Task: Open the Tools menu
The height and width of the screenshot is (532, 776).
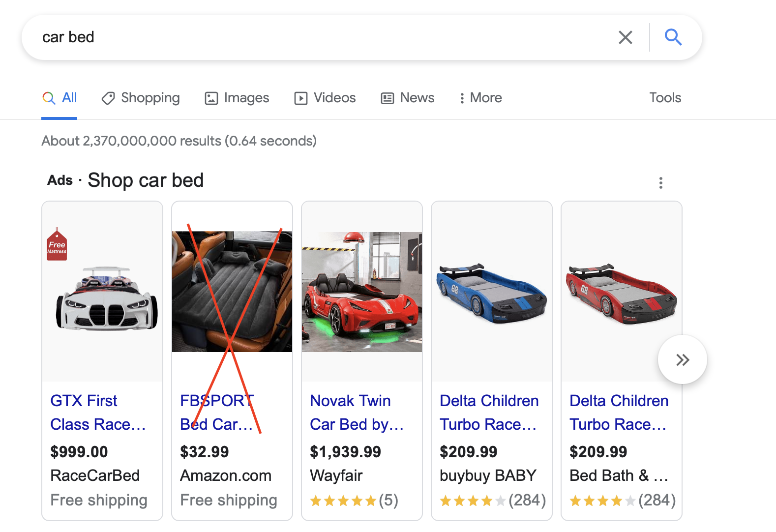Action: click(665, 98)
